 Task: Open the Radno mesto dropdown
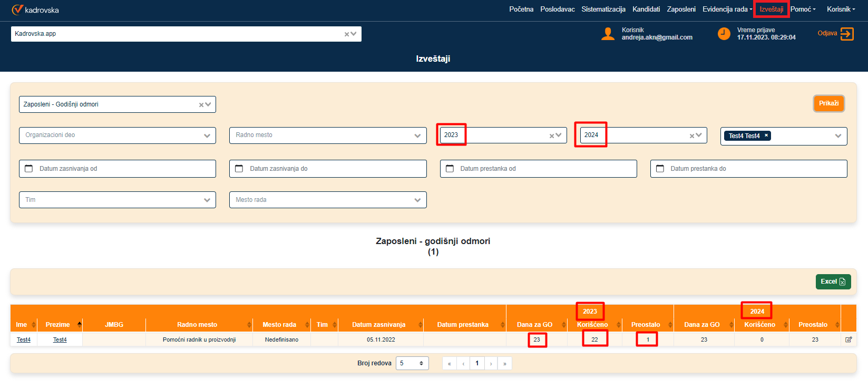click(x=417, y=135)
